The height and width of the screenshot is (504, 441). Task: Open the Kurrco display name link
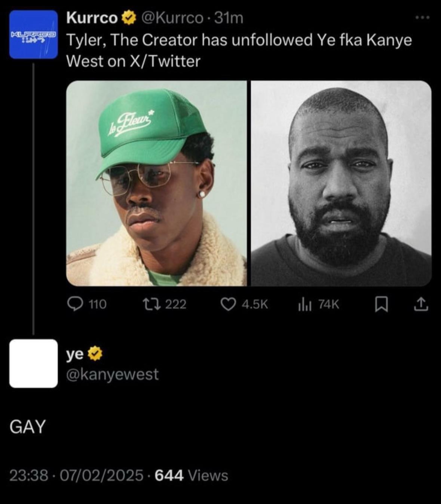click(92, 18)
